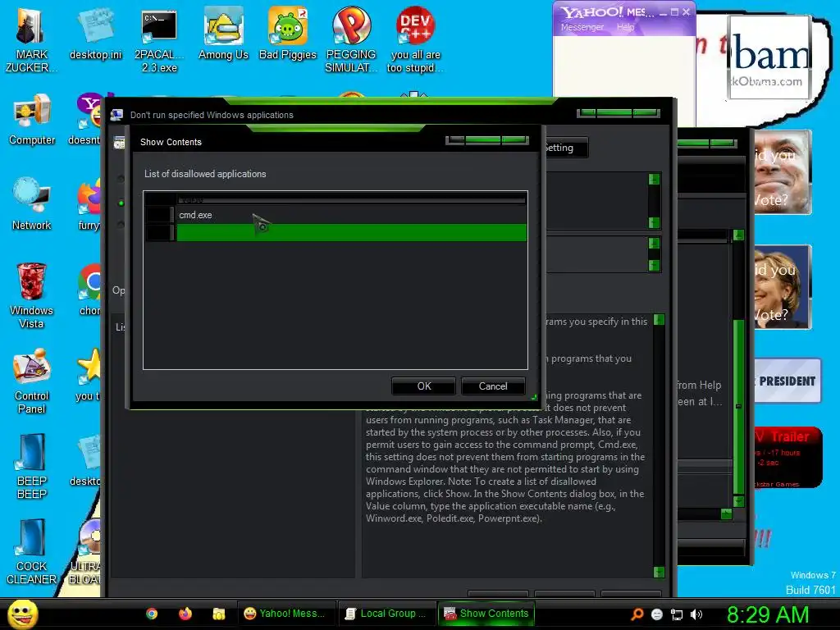
Task: Click the orange magnifier tray icon
Action: (x=637, y=614)
